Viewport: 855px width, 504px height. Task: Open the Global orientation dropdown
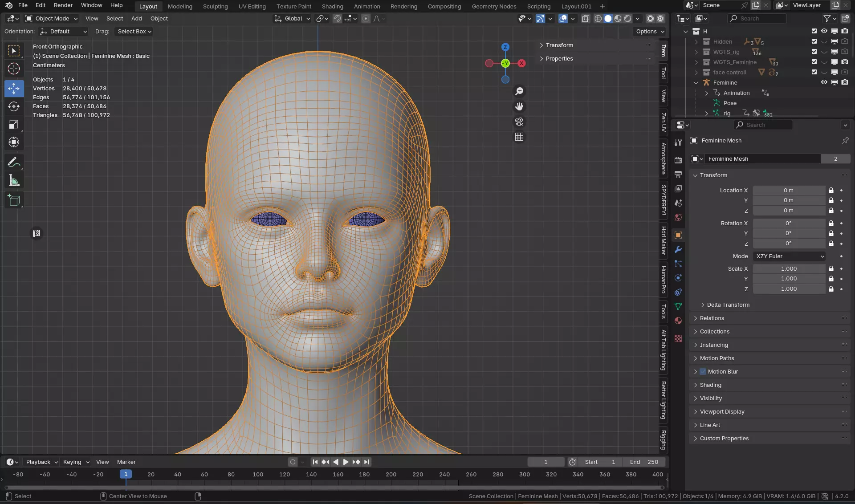coord(292,19)
